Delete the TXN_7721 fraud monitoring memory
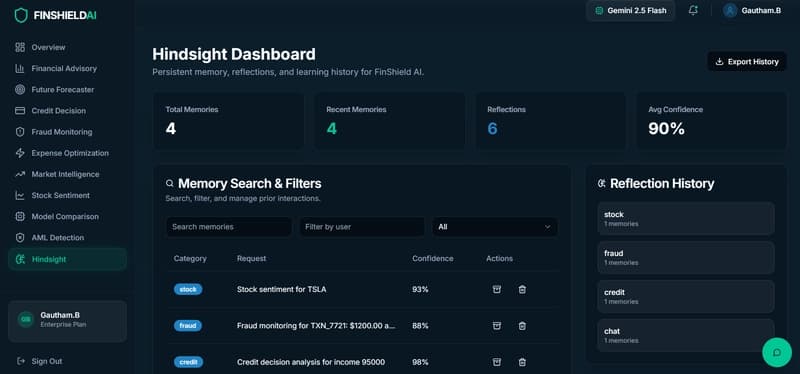Screen dimensions: 800x374 tap(522, 326)
